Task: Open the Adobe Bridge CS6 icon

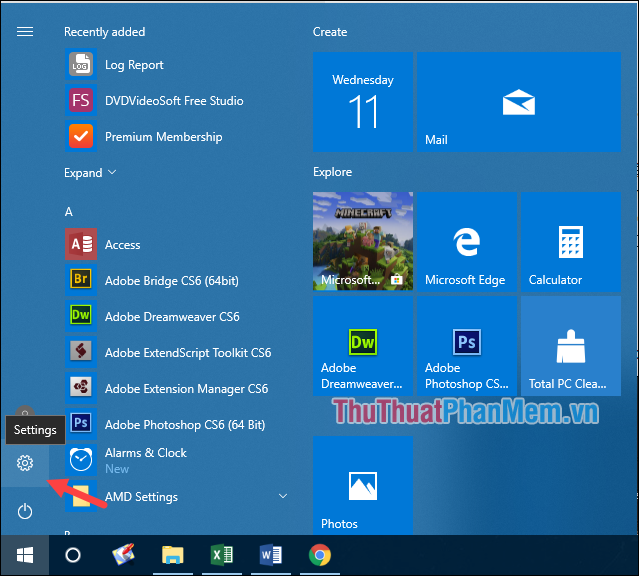Action: (x=81, y=280)
